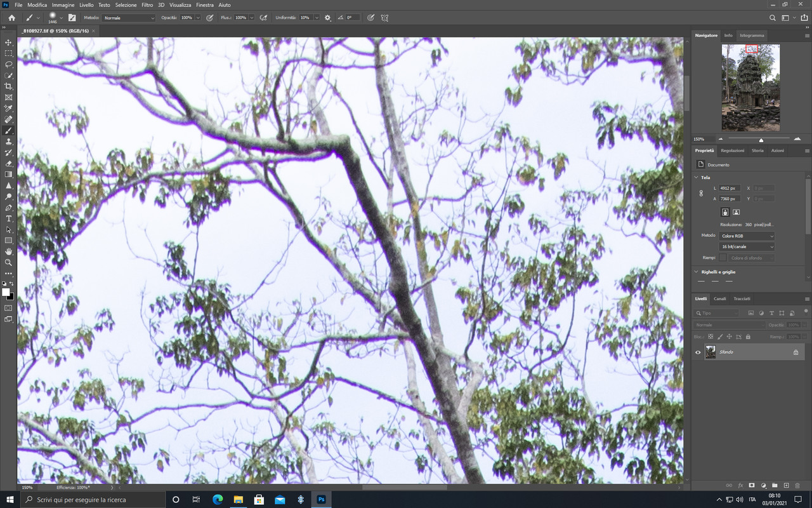Switch to the Canali tab
812x508 pixels.
[720, 298]
